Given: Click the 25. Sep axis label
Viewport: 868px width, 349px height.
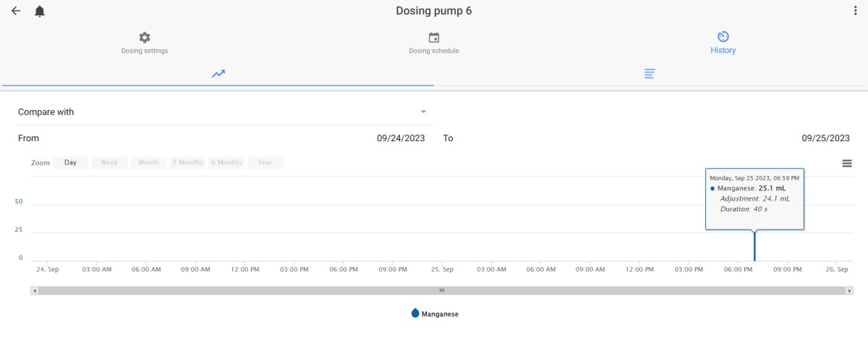Looking at the screenshot, I should 442,269.
